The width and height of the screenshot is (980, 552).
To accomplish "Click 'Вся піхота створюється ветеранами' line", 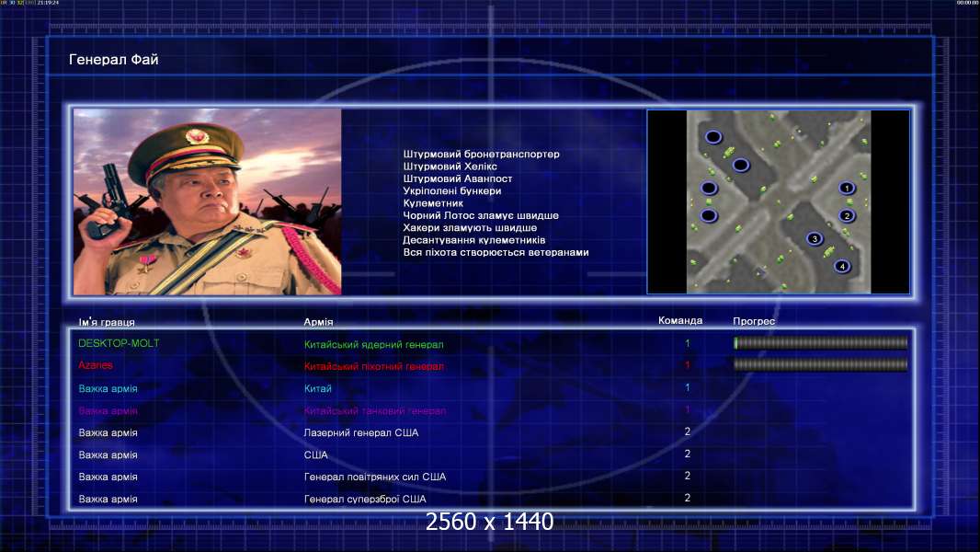I will (496, 253).
